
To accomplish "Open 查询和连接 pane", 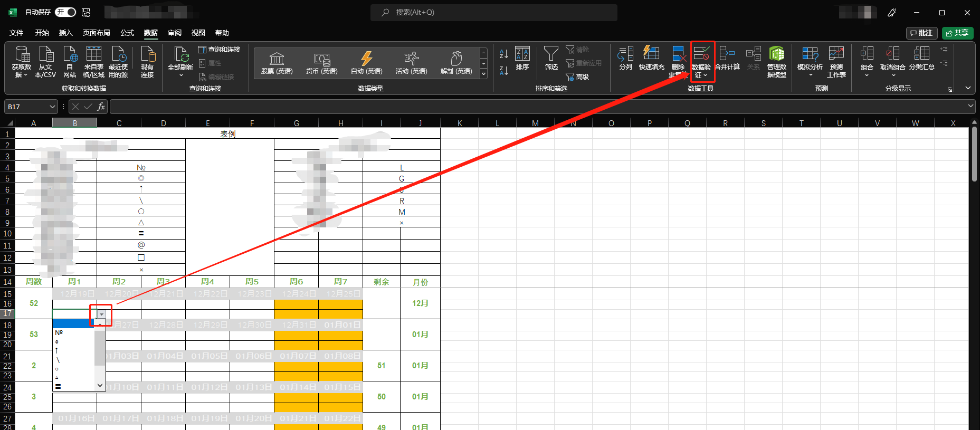I will click(219, 49).
